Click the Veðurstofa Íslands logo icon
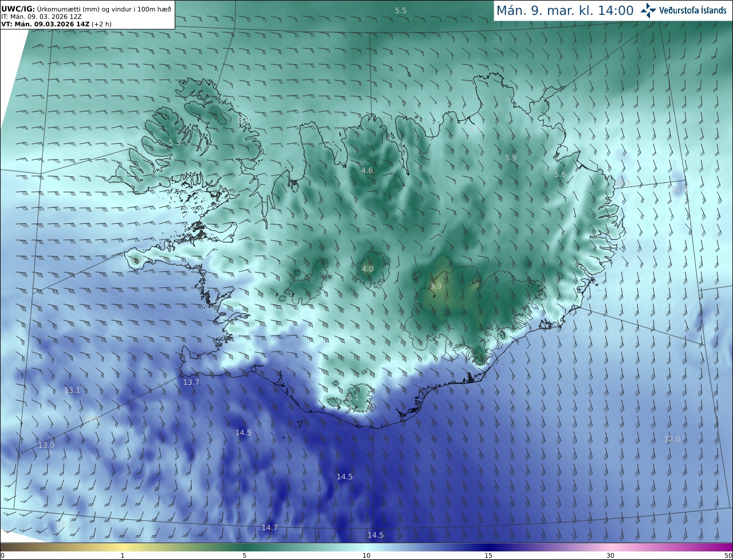Image resolution: width=733 pixels, height=560 pixels. pyautogui.click(x=648, y=10)
